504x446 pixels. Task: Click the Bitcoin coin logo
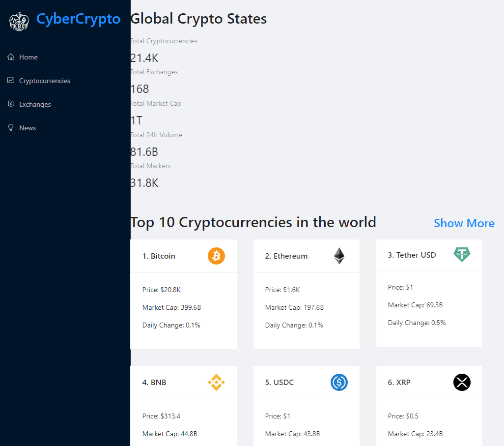coord(216,256)
